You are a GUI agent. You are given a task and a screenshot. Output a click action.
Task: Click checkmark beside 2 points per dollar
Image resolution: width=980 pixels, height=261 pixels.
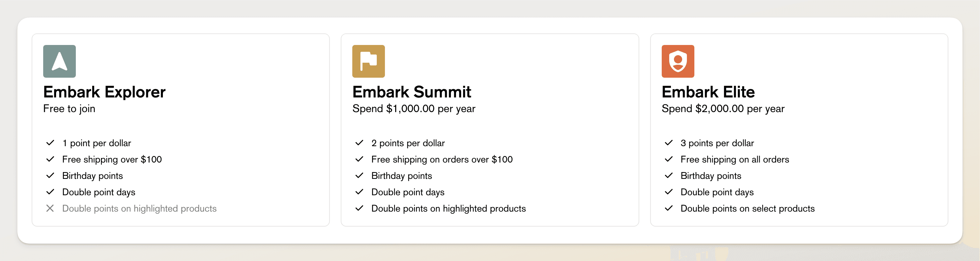pyautogui.click(x=359, y=143)
